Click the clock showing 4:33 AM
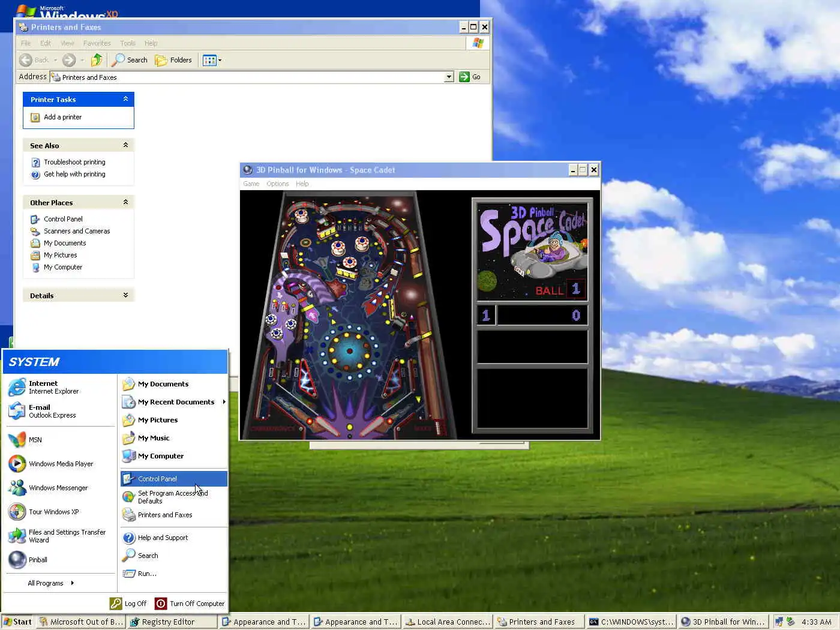The height and width of the screenshot is (630, 840). coord(817,622)
